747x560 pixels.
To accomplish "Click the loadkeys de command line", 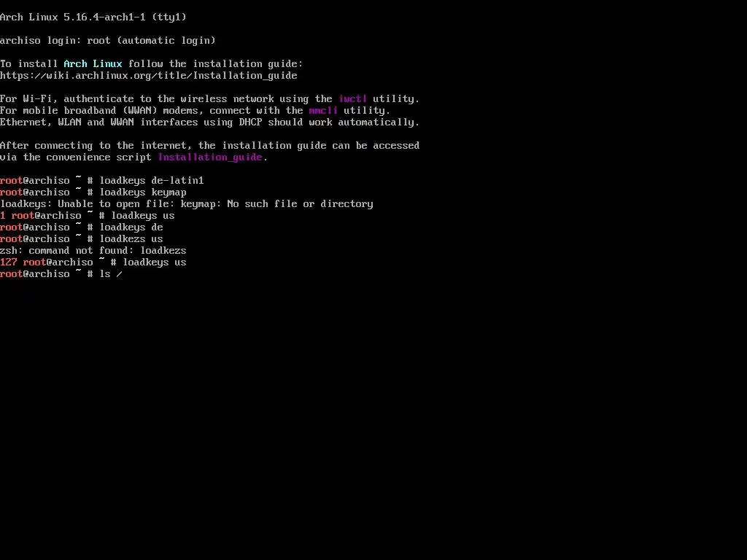I will 82,227.
